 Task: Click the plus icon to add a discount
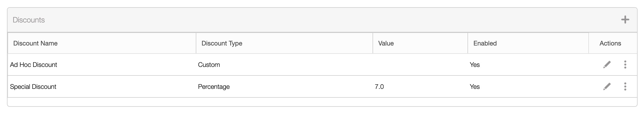click(625, 20)
